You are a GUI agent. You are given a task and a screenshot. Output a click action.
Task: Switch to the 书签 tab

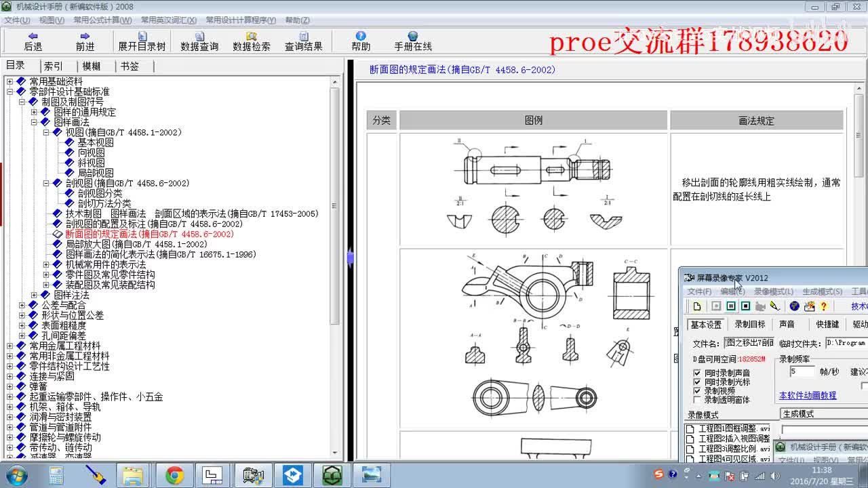click(x=130, y=66)
